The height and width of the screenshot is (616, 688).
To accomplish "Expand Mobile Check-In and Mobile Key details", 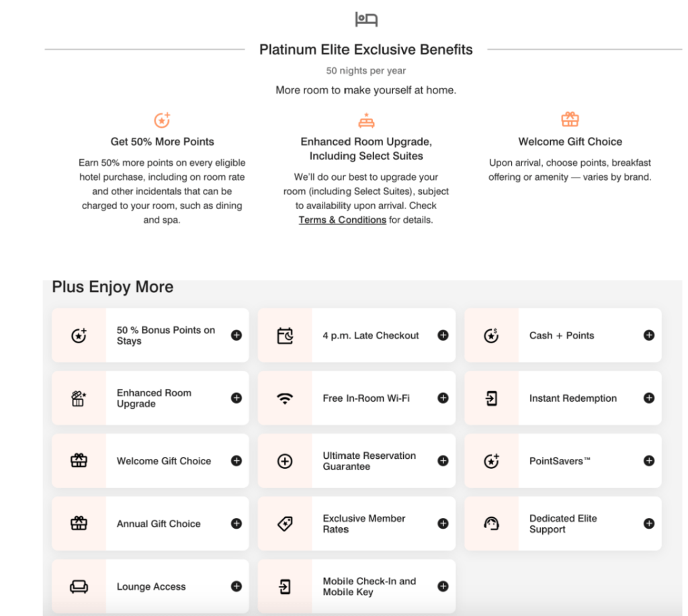I will [443, 586].
